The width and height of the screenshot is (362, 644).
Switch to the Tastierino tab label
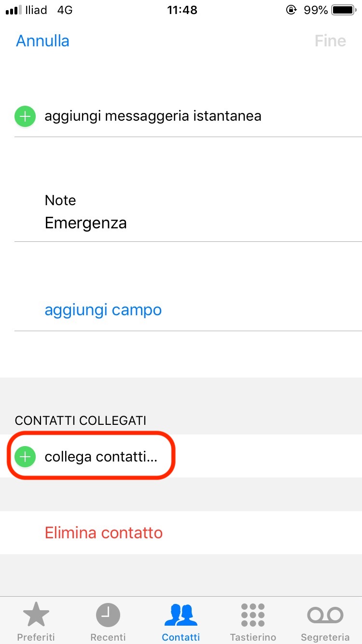tap(253, 637)
